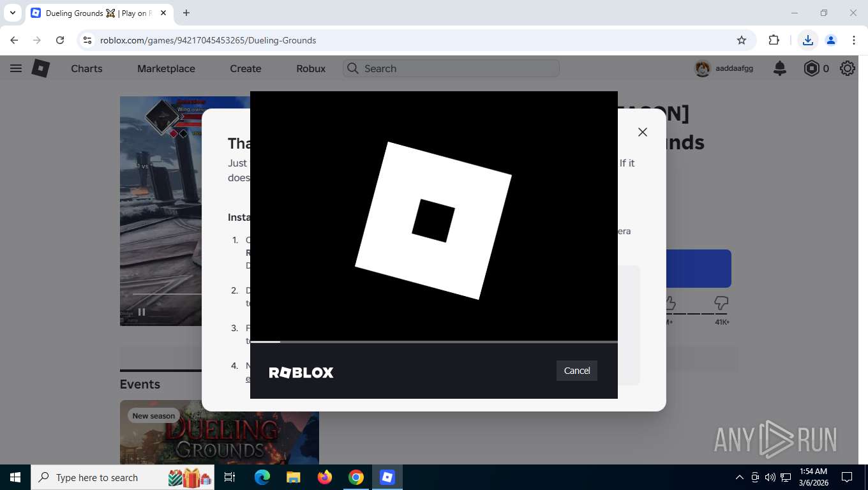868x490 pixels.
Task: Click the thumbs-down dislike icon
Action: click(721, 302)
